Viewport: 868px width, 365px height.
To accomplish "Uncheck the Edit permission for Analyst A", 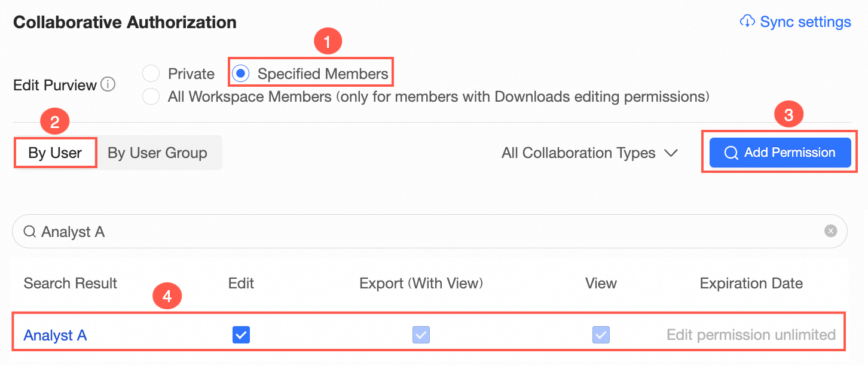I will 241,335.
